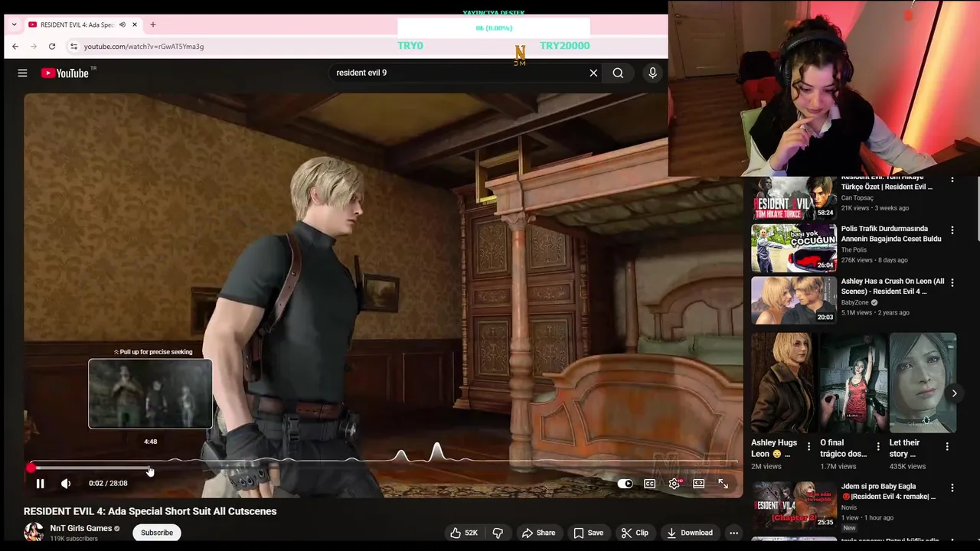The height and width of the screenshot is (551, 980).
Task: Open the tab search dropdown arrow
Action: pyautogui.click(x=14, y=24)
